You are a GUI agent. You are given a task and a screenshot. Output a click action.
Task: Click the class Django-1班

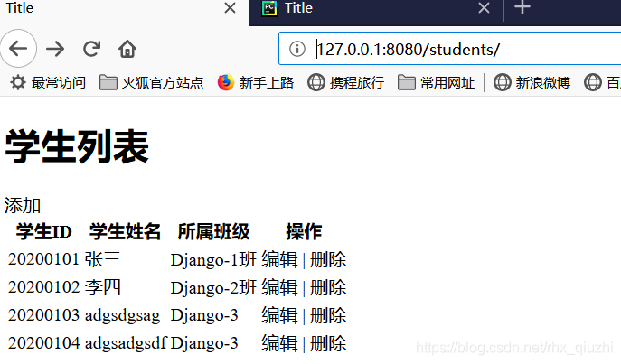214,260
